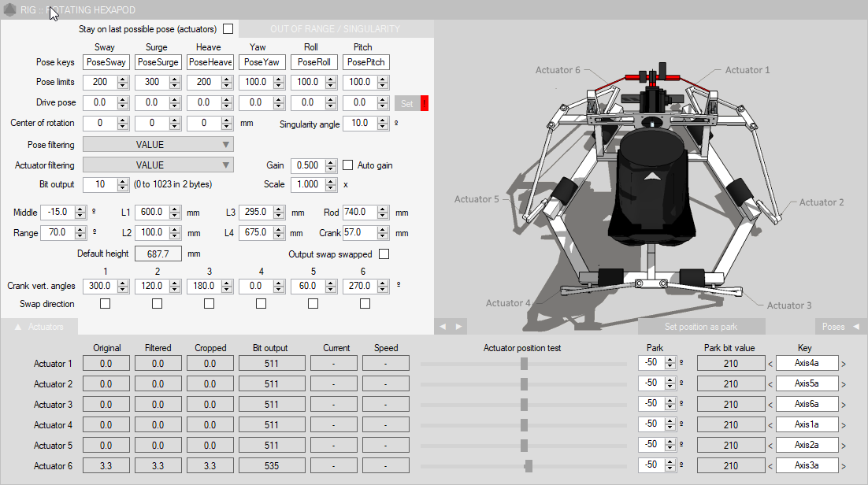Click the left arrow in 3D view corner
Viewport: 868px width, 485px height.
pyautogui.click(x=443, y=326)
